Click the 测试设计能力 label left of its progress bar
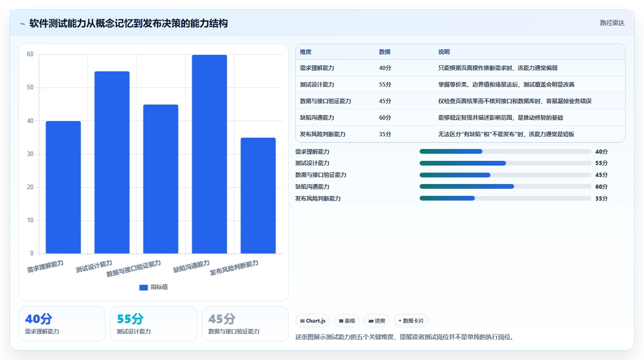 312,163
